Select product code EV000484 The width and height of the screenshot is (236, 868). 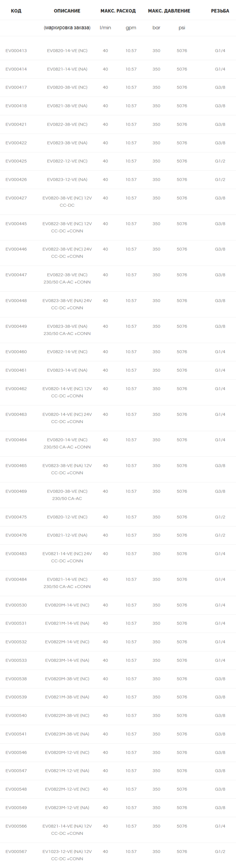pos(16,580)
